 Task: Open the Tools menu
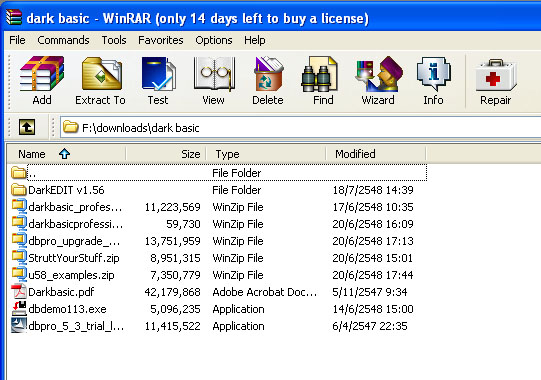click(114, 40)
